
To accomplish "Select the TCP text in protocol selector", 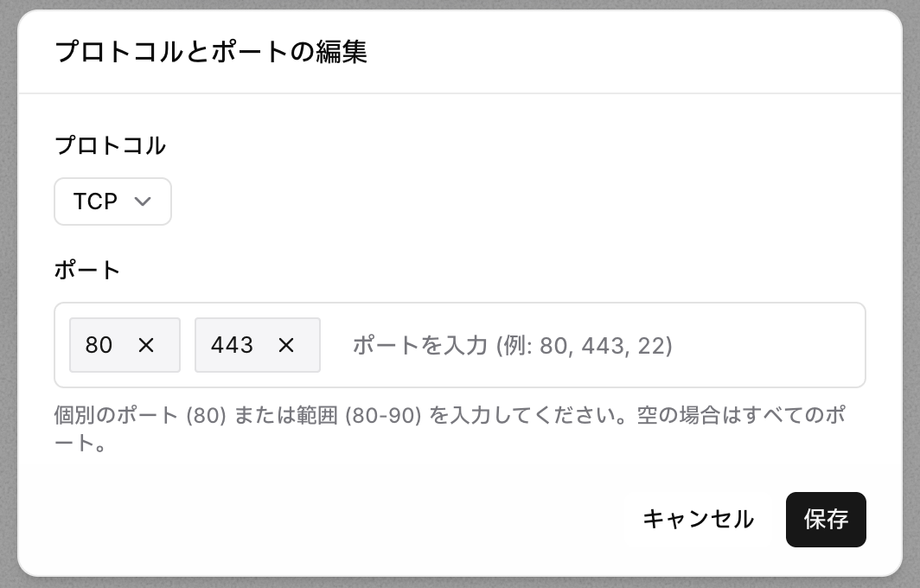I will click(95, 201).
